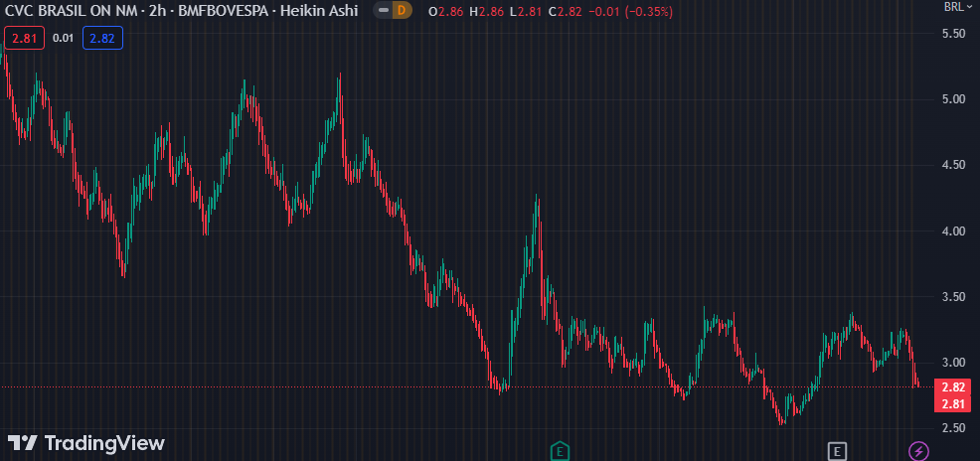Click the green earnings E marker

click(560, 450)
